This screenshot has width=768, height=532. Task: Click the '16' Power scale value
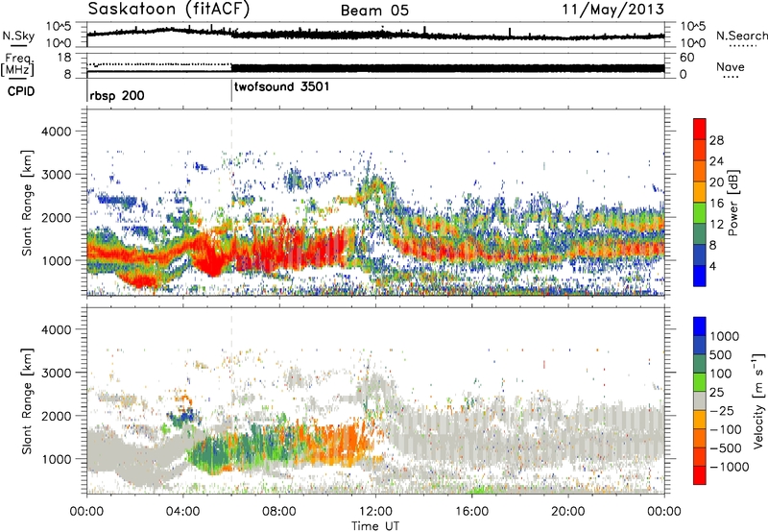pyautogui.click(x=716, y=204)
